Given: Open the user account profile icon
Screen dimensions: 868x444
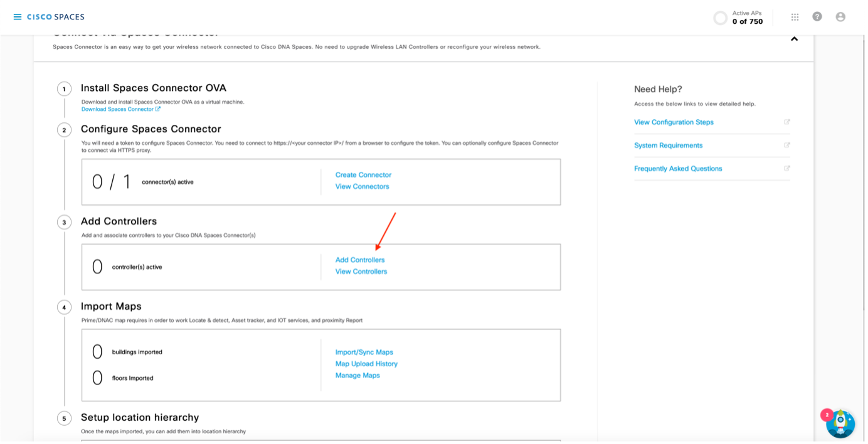Looking at the screenshot, I should pyautogui.click(x=840, y=17).
